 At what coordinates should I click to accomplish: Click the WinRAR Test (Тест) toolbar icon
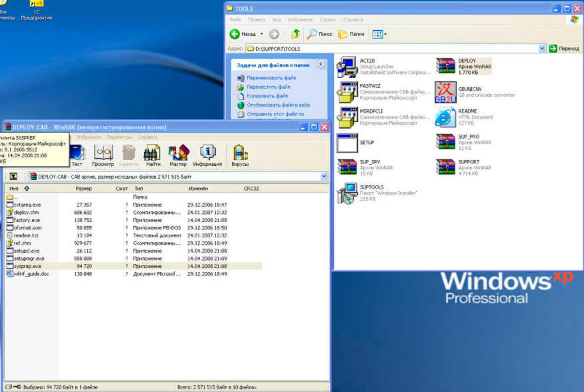tap(77, 155)
